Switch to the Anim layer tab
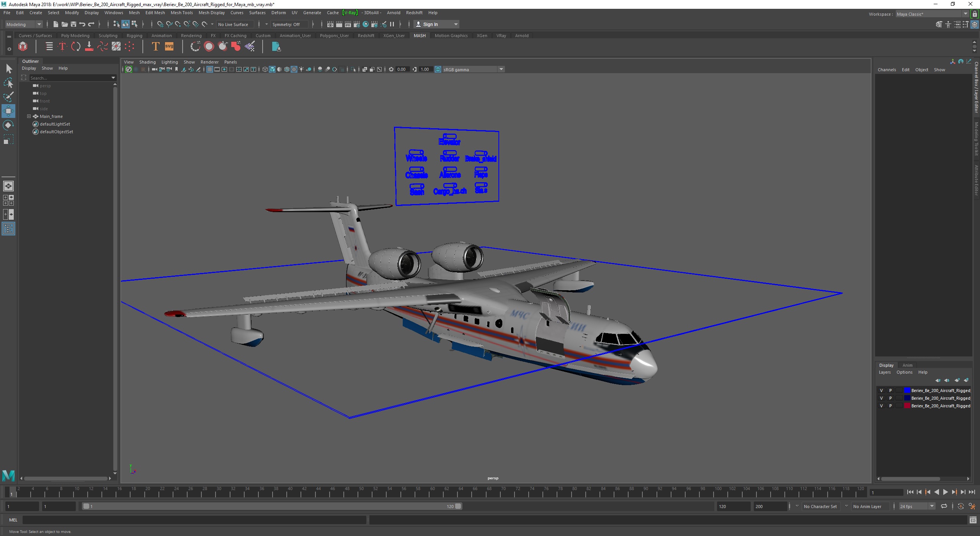Image resolution: width=980 pixels, height=536 pixels. tap(907, 365)
